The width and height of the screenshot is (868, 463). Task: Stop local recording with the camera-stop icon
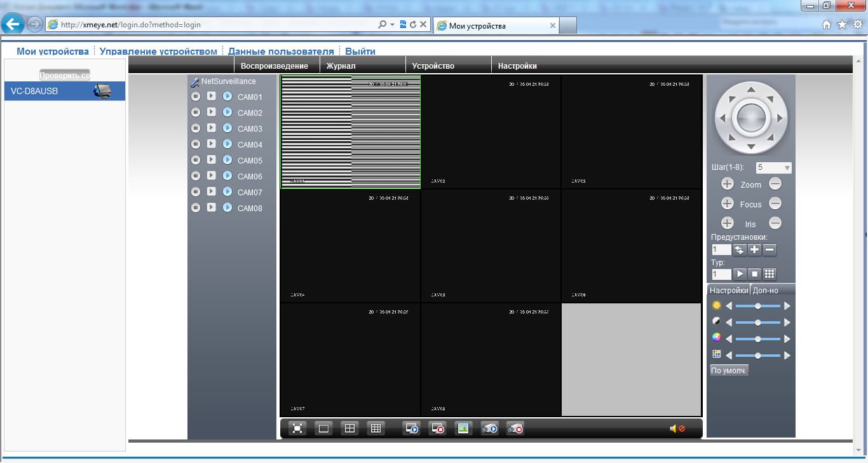click(515, 429)
